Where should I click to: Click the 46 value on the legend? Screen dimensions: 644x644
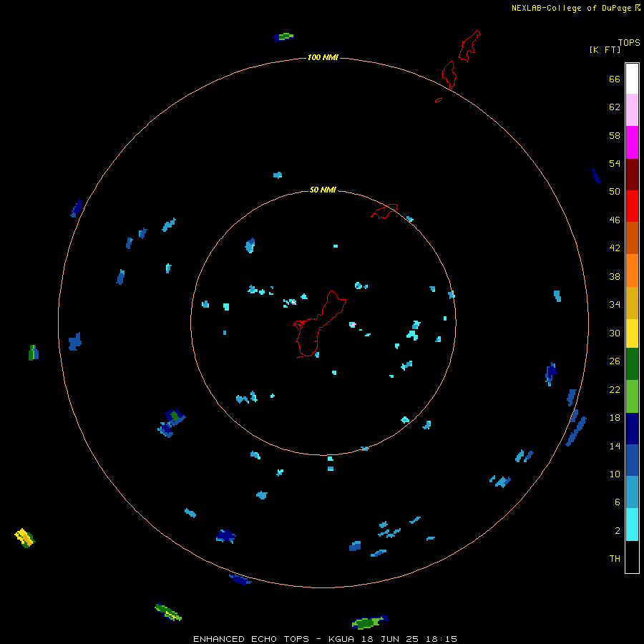pos(615,220)
